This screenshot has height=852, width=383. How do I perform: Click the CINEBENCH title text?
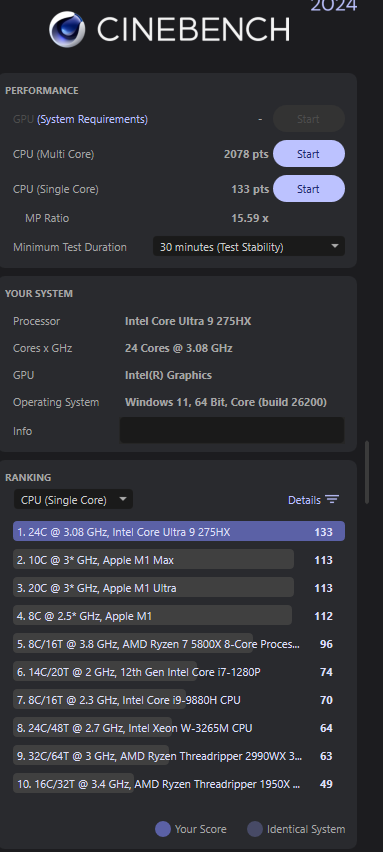(x=193, y=30)
